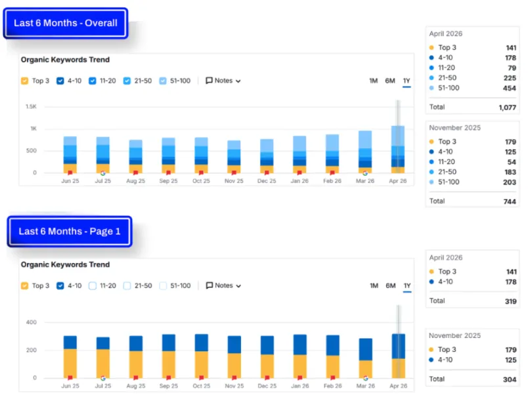Uncheck Top 3 in the Overall chart legend
Image resolution: width=532 pixels, height=420 pixels.
tap(24, 81)
